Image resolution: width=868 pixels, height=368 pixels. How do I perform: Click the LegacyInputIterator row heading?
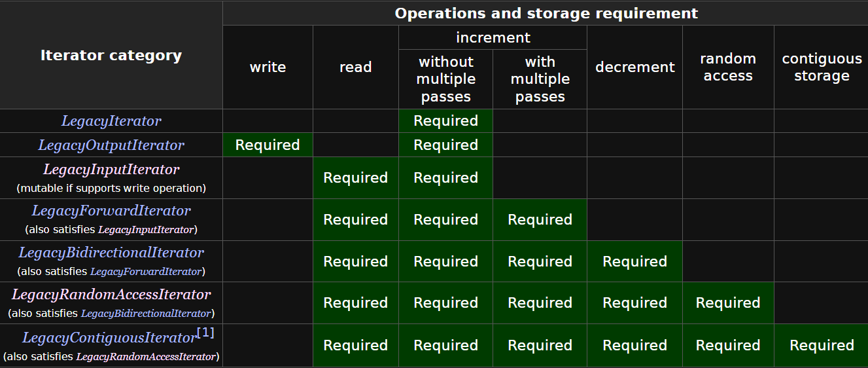tap(111, 170)
